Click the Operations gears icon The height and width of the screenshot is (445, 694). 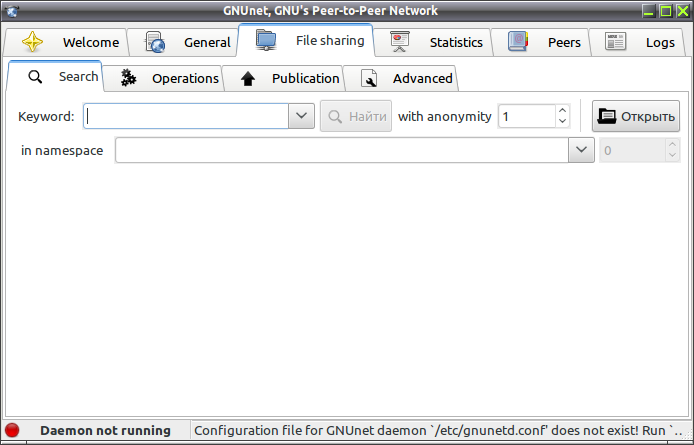point(128,78)
